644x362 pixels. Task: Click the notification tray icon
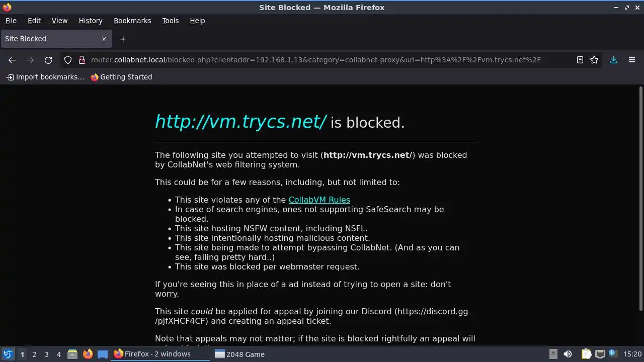(613, 353)
